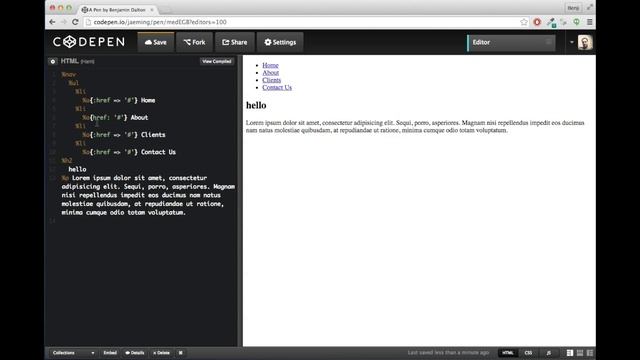Click the red browser extension icon
640x360 pixels.
(x=537, y=22)
